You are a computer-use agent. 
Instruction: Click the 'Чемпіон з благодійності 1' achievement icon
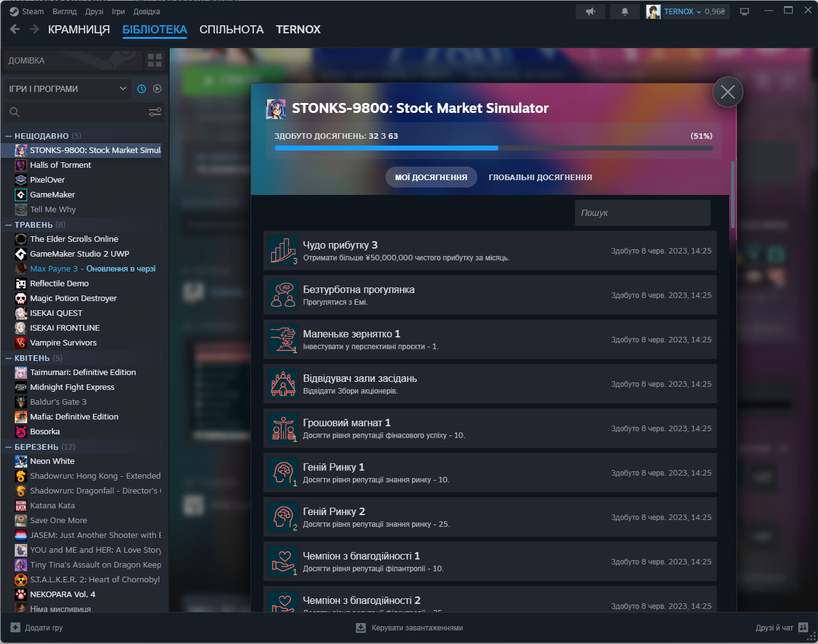tap(284, 561)
